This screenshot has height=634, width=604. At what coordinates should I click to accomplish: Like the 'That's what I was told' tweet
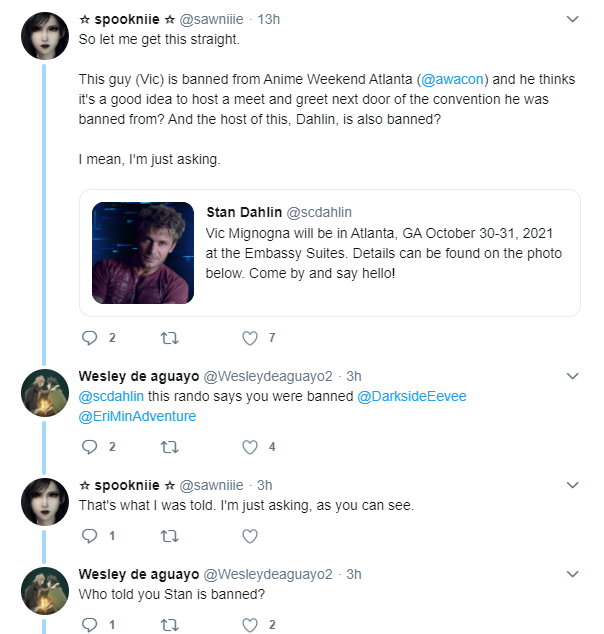click(x=250, y=536)
